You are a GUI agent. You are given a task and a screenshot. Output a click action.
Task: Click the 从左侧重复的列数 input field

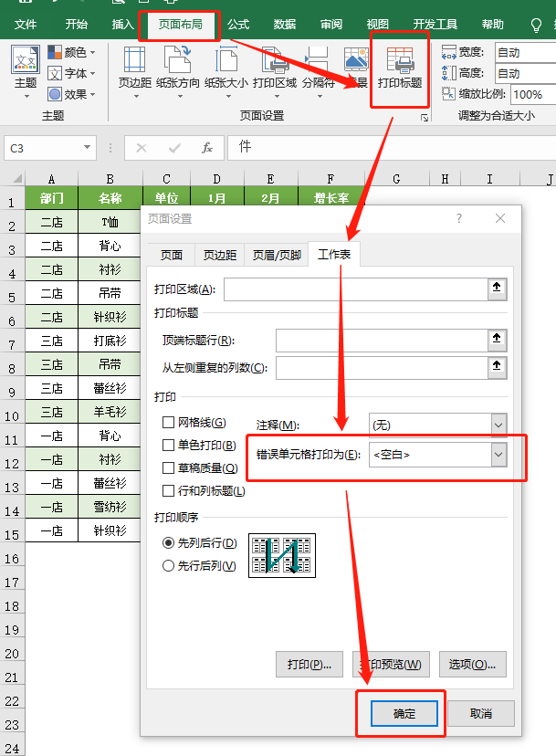coord(382,367)
